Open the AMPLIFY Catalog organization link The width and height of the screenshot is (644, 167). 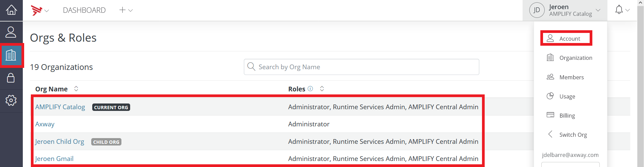[60, 107]
